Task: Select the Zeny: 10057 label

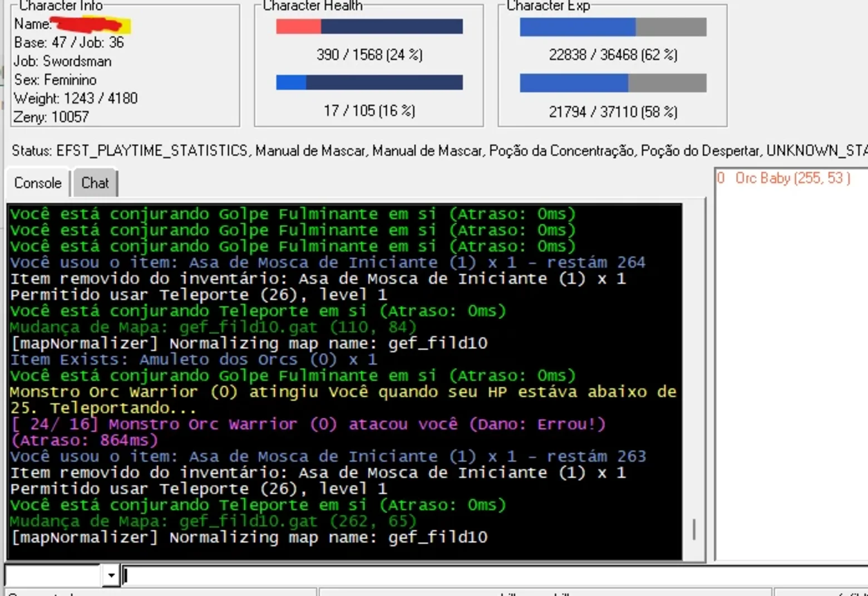Action: 51,117
